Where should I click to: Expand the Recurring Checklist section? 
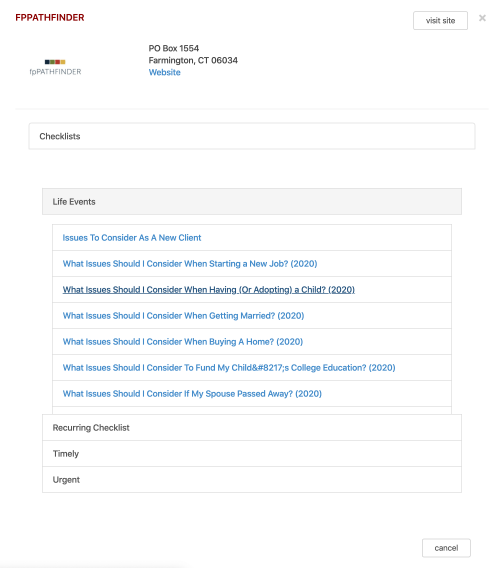coord(252,427)
